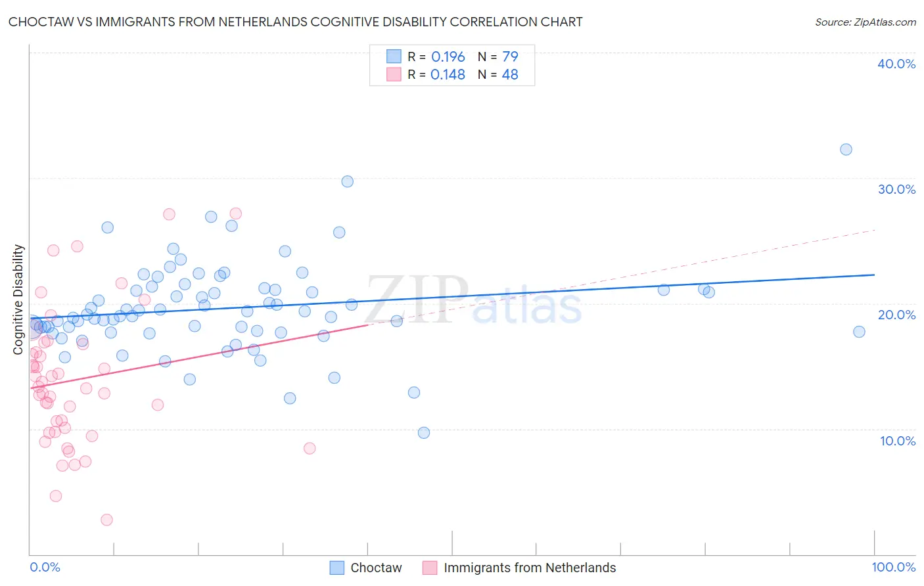
Task: Click the solid blue Choctaw trend line
Action: tap(526, 293)
